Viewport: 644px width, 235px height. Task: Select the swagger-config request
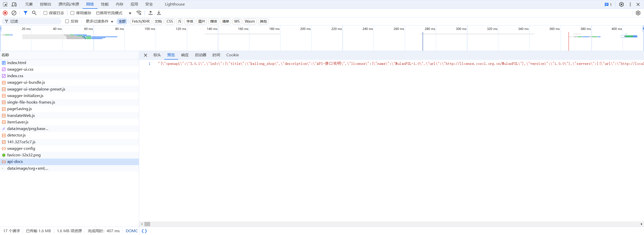click(69, 149)
